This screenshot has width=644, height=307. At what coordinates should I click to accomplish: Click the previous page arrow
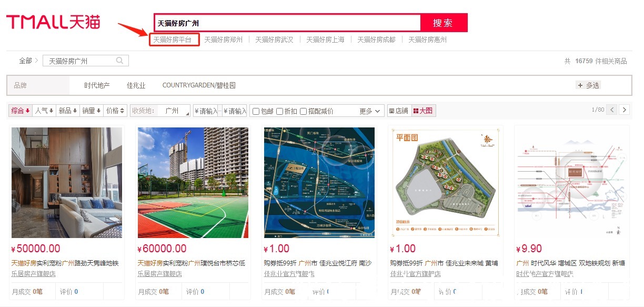pos(612,110)
